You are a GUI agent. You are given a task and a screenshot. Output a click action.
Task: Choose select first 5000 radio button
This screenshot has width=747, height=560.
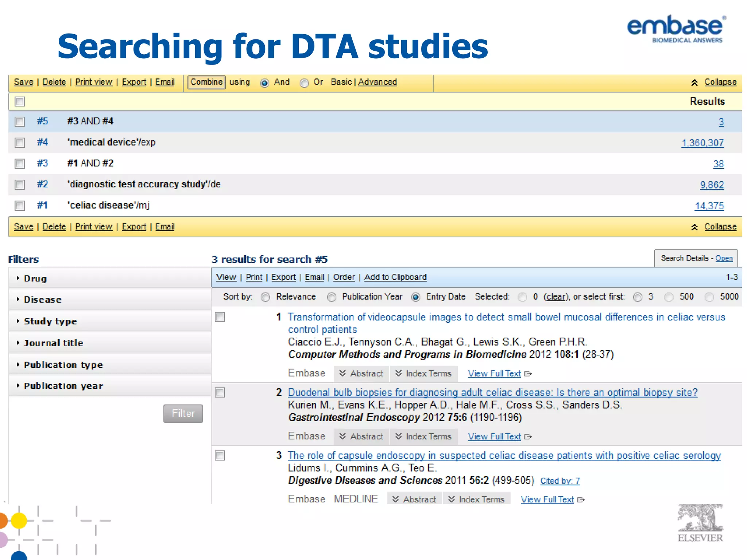click(709, 297)
